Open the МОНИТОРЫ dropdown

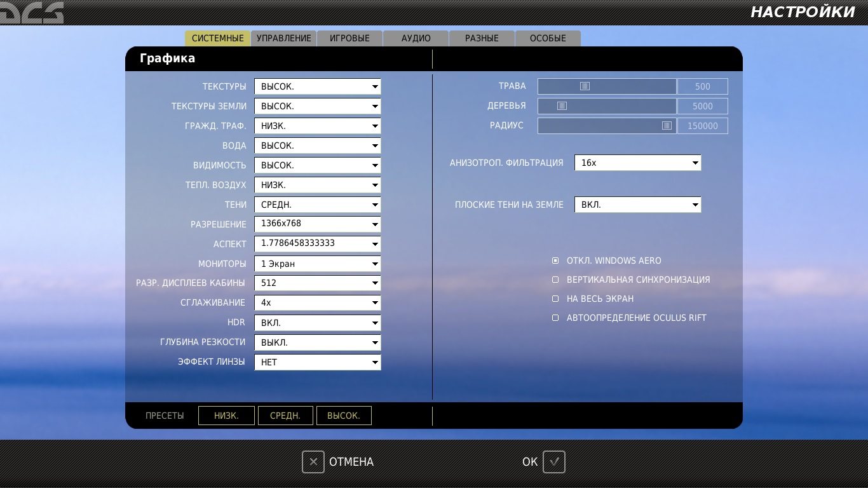click(x=318, y=264)
